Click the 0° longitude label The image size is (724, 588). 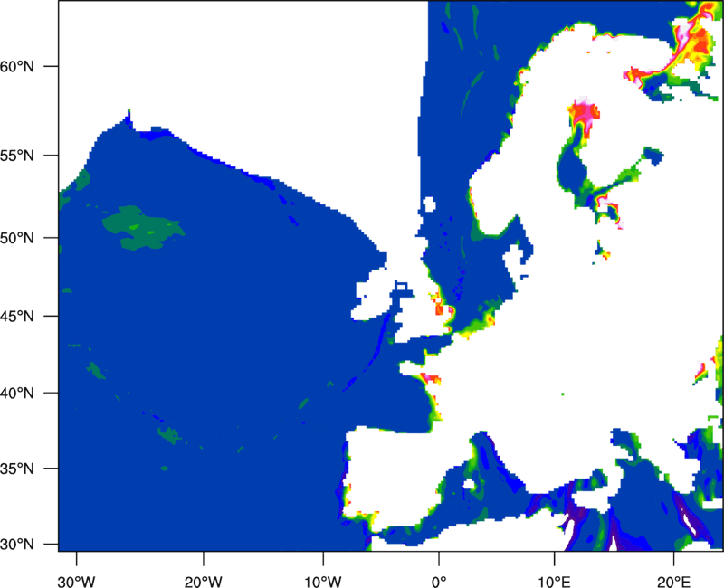(x=439, y=582)
